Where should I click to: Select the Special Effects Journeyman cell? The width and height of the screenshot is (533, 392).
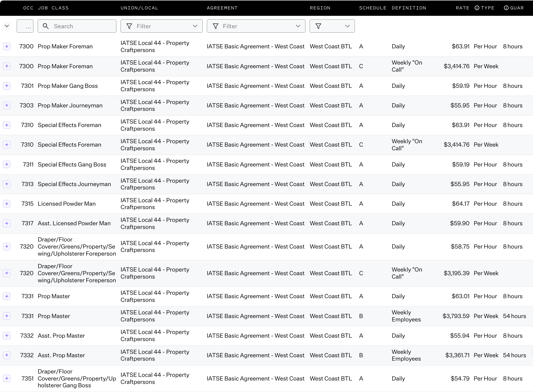click(74, 184)
